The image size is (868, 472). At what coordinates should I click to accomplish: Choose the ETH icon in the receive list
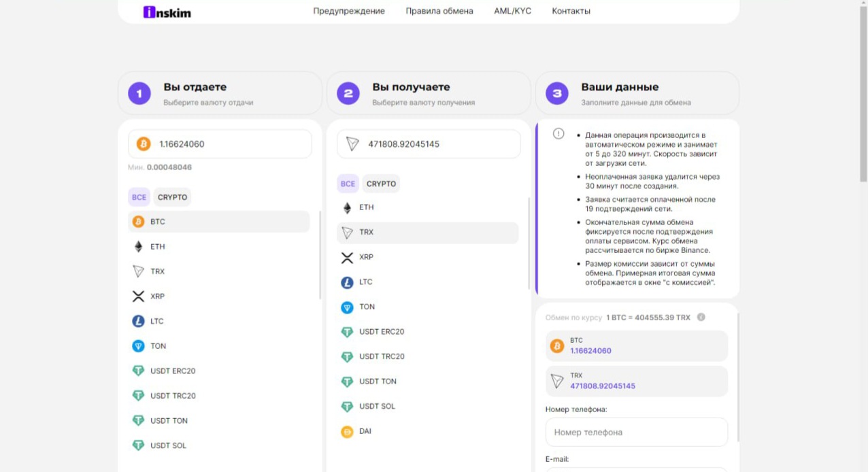tap(347, 207)
